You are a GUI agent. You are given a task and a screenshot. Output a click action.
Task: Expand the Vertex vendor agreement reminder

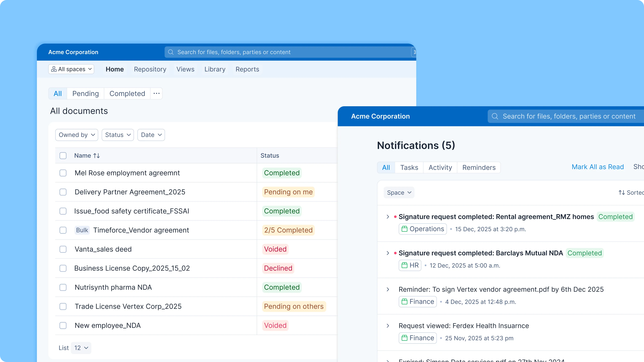coord(388,289)
